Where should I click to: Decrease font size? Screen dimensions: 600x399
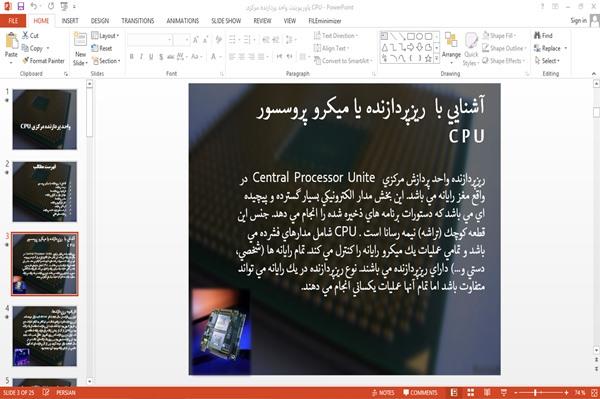(205, 40)
